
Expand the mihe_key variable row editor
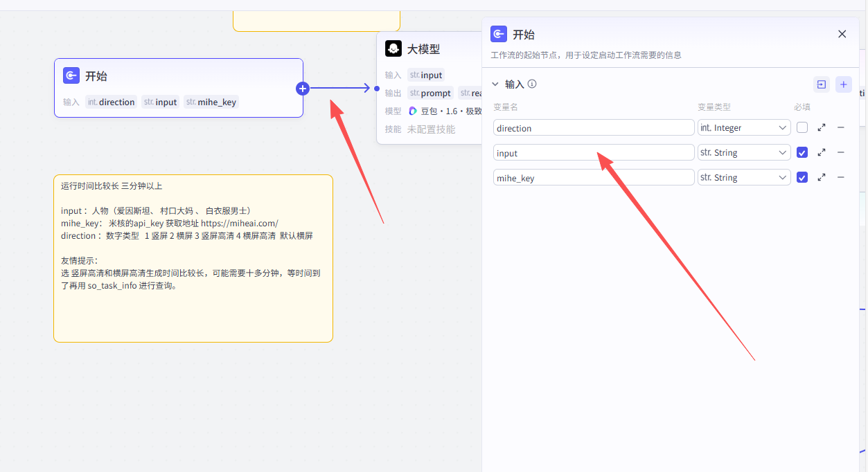(x=822, y=178)
